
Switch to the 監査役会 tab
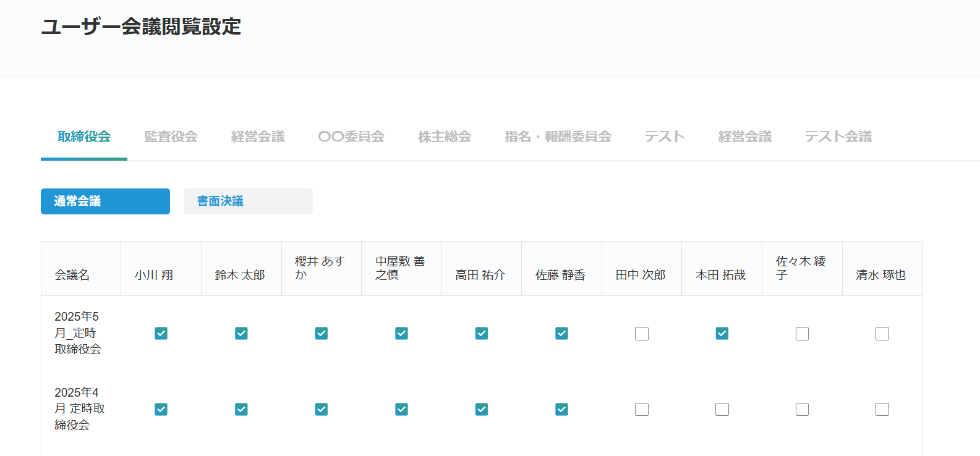click(x=171, y=137)
